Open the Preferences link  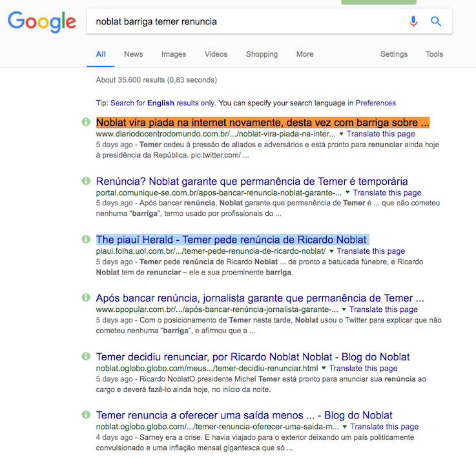tap(375, 103)
